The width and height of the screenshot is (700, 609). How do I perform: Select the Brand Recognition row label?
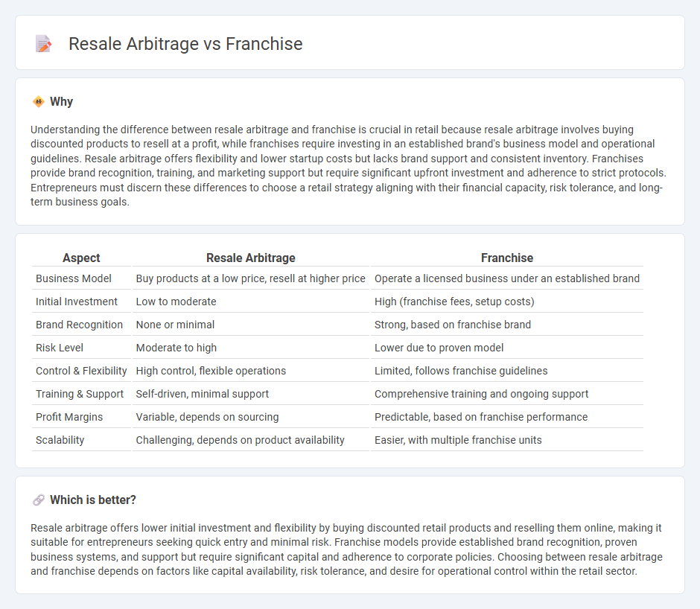[81, 325]
